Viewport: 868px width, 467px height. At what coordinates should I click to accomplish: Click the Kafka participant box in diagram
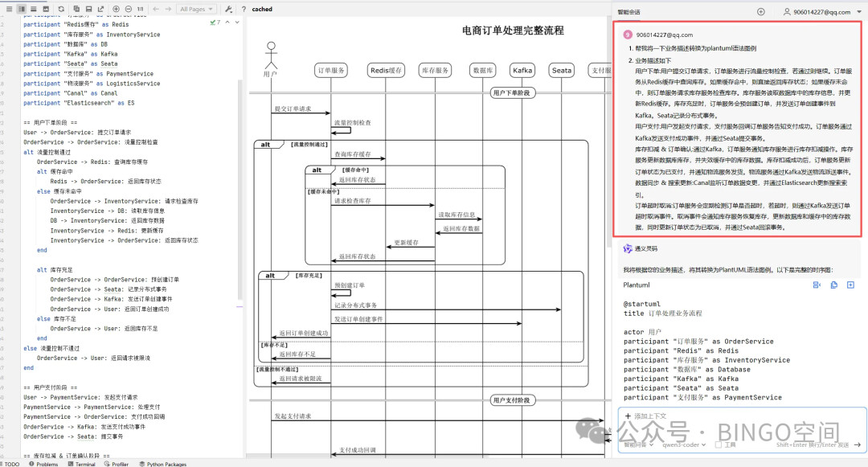(522, 70)
